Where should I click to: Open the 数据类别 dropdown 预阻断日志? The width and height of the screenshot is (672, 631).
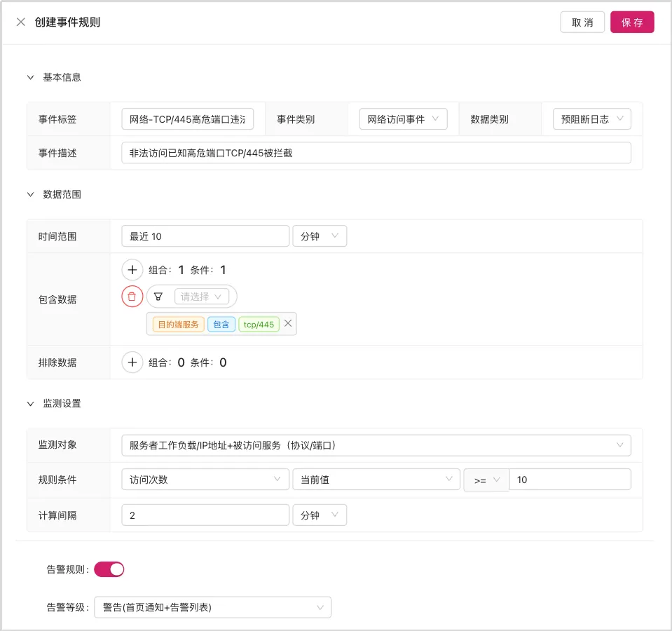click(x=592, y=119)
